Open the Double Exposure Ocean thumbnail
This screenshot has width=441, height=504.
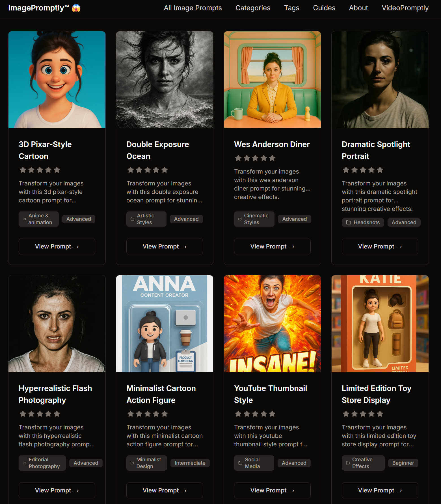pos(165,80)
